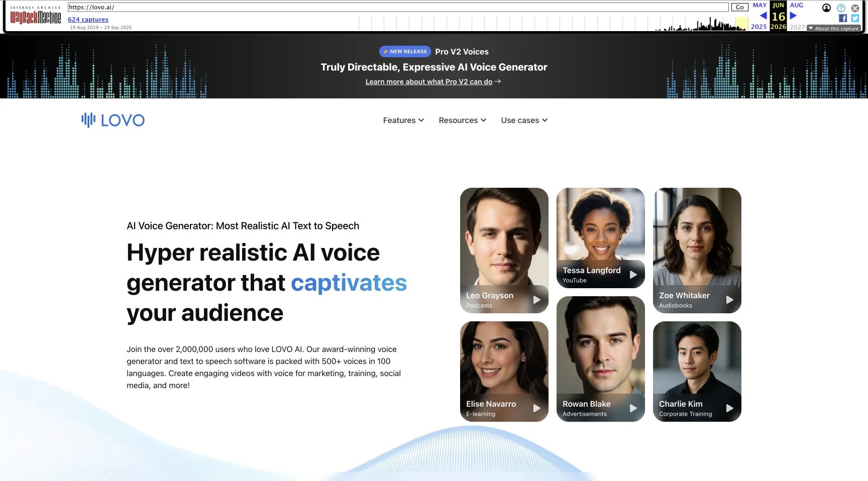Viewport: 868px width, 481px height.
Task: Expand the Use cases menu
Action: click(x=524, y=120)
